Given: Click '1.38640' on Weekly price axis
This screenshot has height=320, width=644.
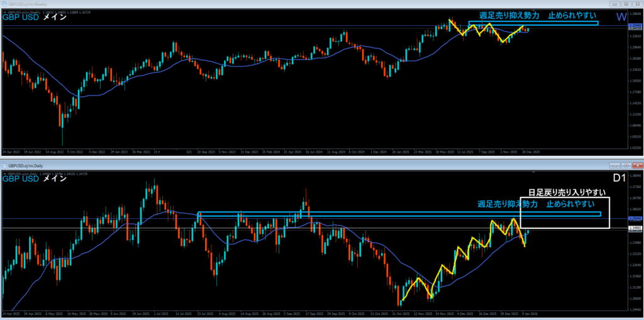Looking at the screenshot, I should [x=635, y=14].
